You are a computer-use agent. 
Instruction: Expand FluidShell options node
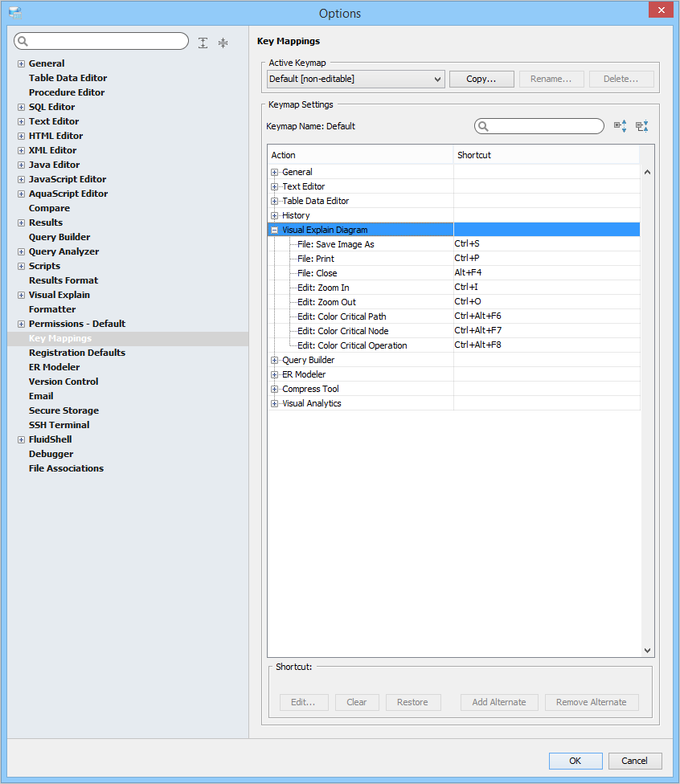(x=21, y=440)
